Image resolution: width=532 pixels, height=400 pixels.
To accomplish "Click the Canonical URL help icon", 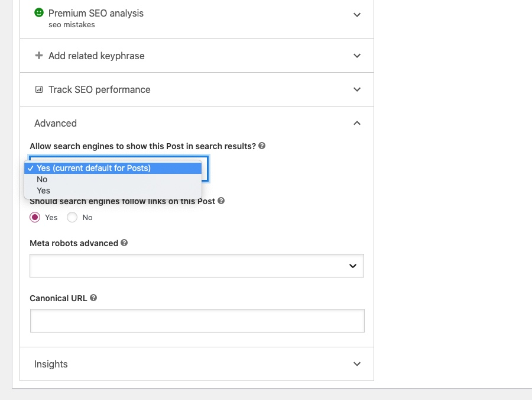I will pyautogui.click(x=93, y=298).
